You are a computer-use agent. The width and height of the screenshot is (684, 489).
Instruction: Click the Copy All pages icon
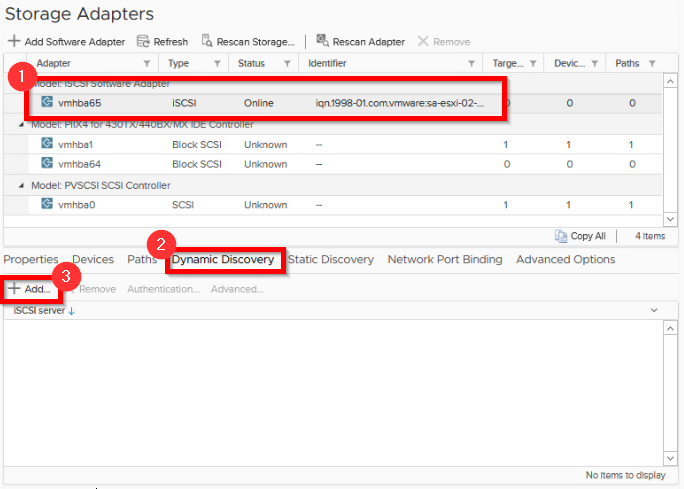[x=561, y=236]
